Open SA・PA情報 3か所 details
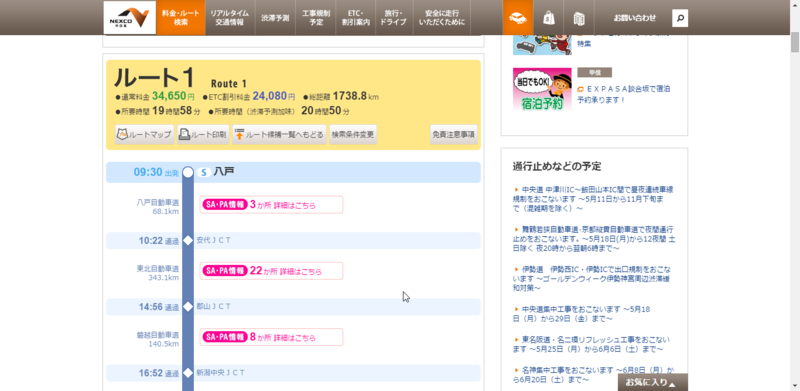 (271, 205)
